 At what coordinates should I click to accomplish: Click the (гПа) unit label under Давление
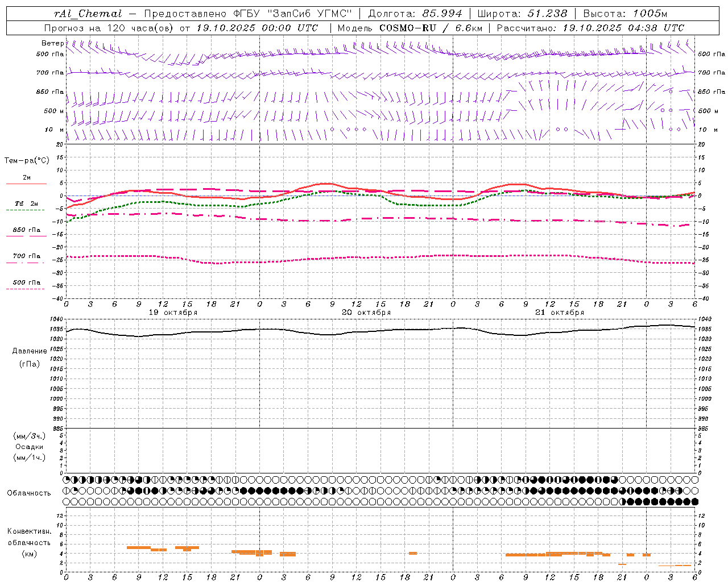coord(30,364)
